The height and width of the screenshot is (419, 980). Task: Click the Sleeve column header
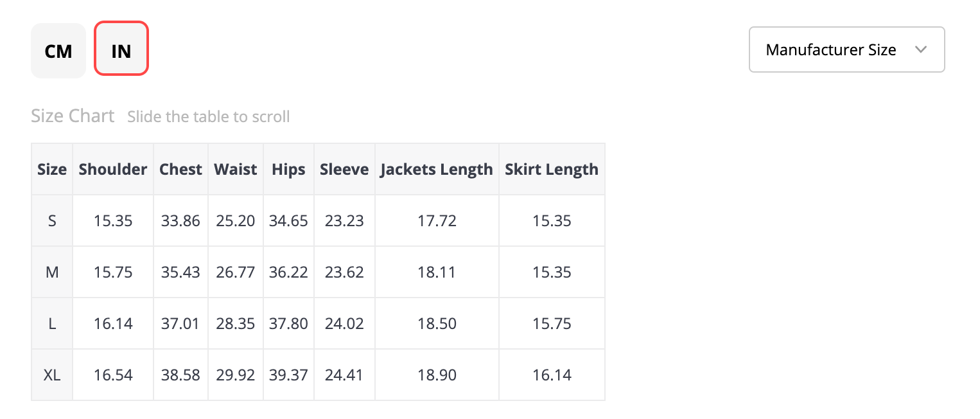[x=344, y=169]
